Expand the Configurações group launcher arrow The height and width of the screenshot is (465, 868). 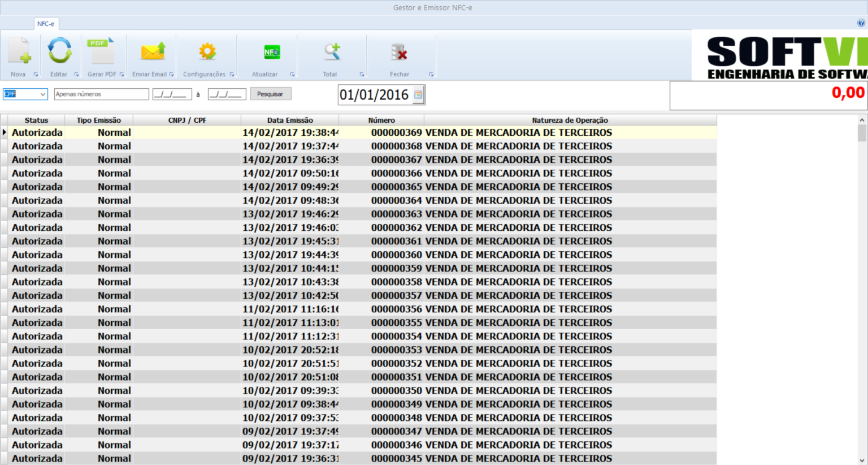coord(232,75)
